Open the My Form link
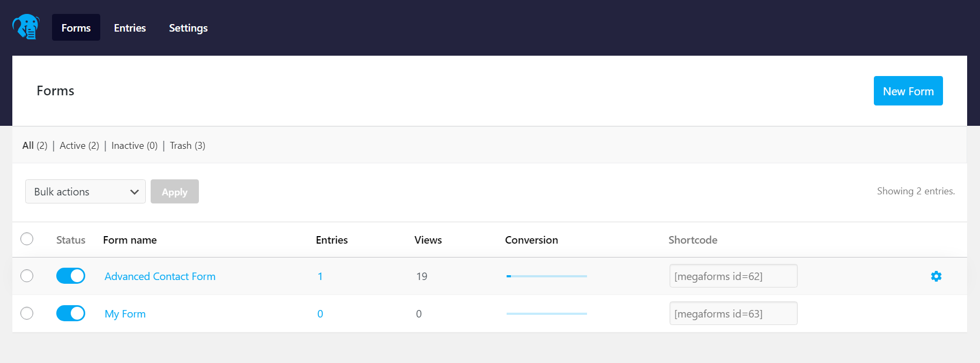Image resolution: width=980 pixels, height=363 pixels. pos(125,314)
